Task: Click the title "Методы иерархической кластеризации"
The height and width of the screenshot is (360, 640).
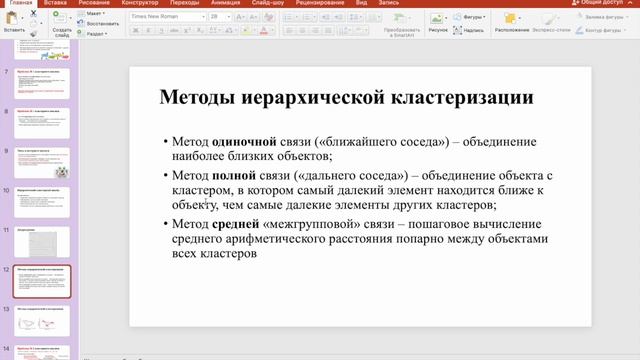Action: [347, 97]
